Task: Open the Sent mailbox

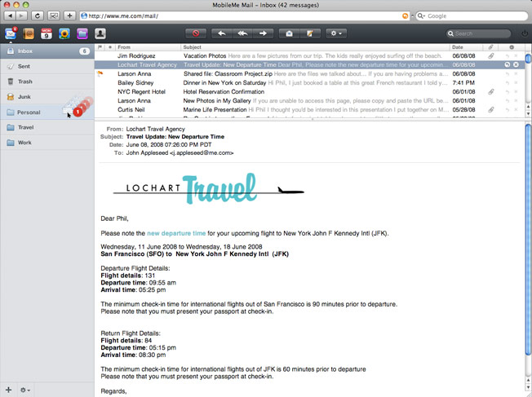Action: click(x=47, y=67)
